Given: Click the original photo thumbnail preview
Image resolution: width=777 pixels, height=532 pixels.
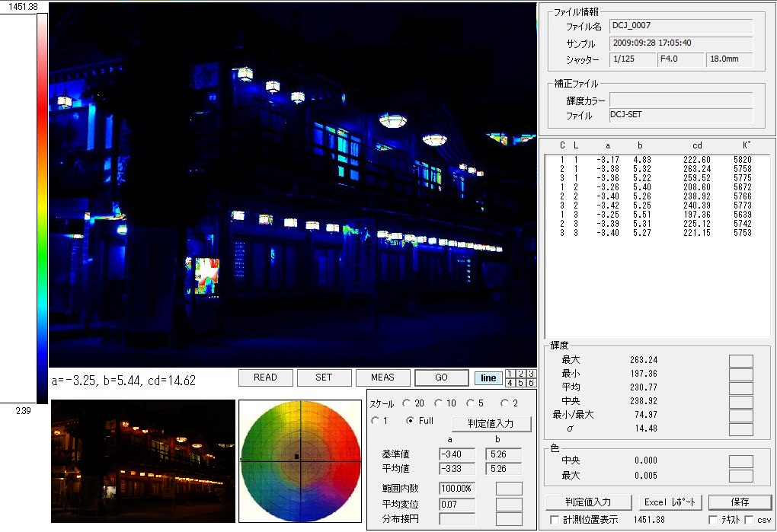Looking at the screenshot, I should (143, 461).
